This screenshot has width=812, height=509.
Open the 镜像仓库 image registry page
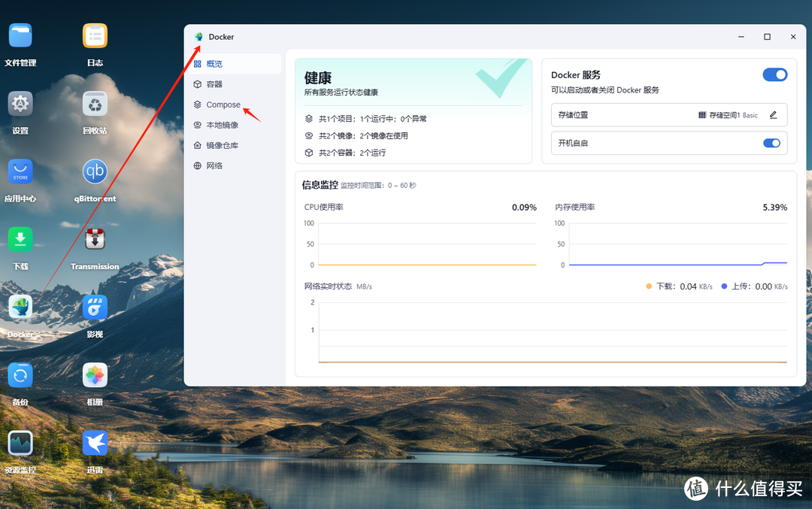coord(223,144)
